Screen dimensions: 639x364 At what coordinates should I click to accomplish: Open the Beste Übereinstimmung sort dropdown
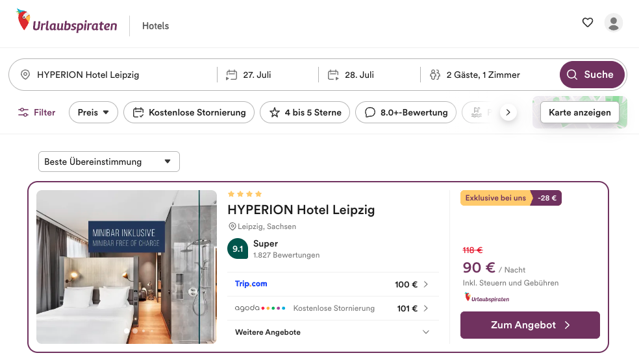pyautogui.click(x=109, y=162)
